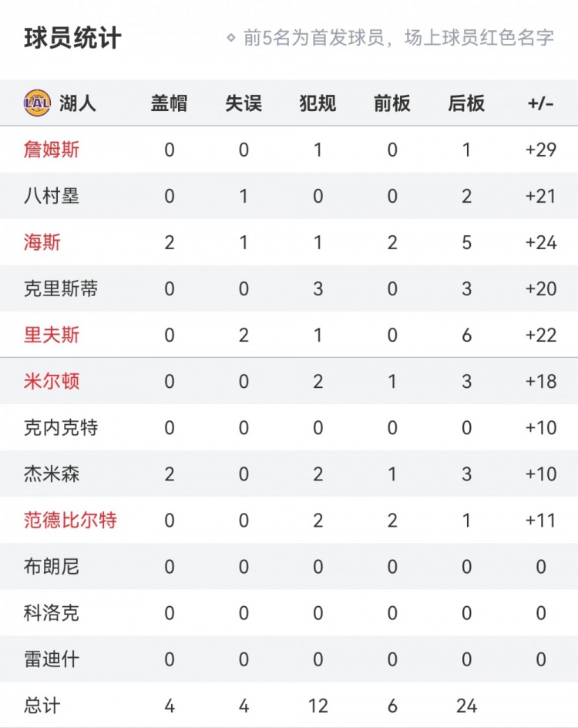Click the 前板 column header
This screenshot has height=728, width=578.
coord(392,103)
